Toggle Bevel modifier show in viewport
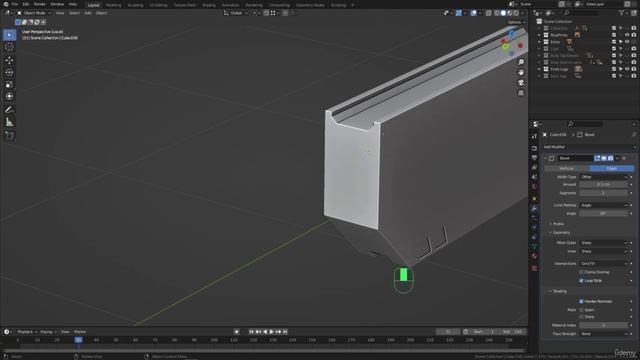Image resolution: width=640 pixels, height=360 pixels. tap(604, 158)
